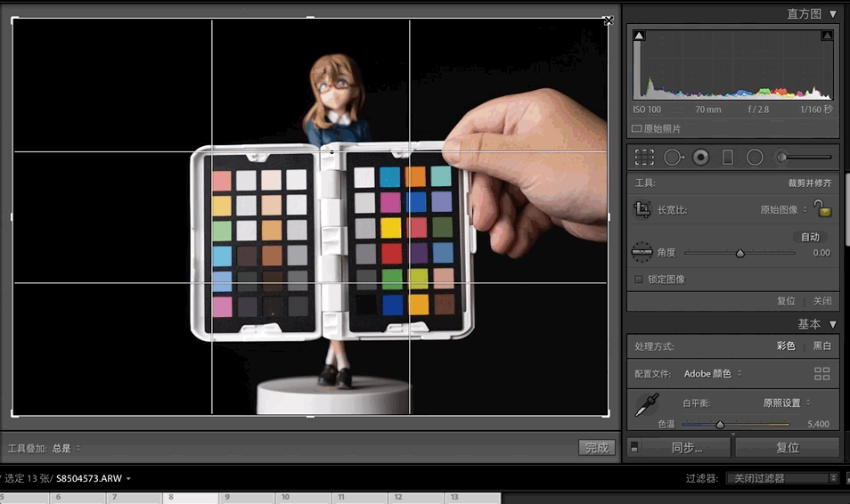Toggle the aspect ratio padlock

[x=822, y=208]
